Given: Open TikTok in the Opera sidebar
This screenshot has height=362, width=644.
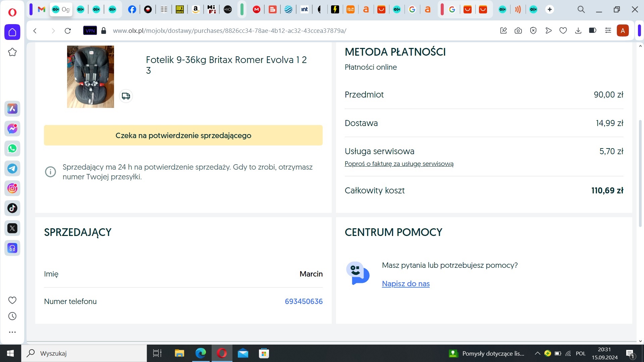Looking at the screenshot, I should coord(12,208).
